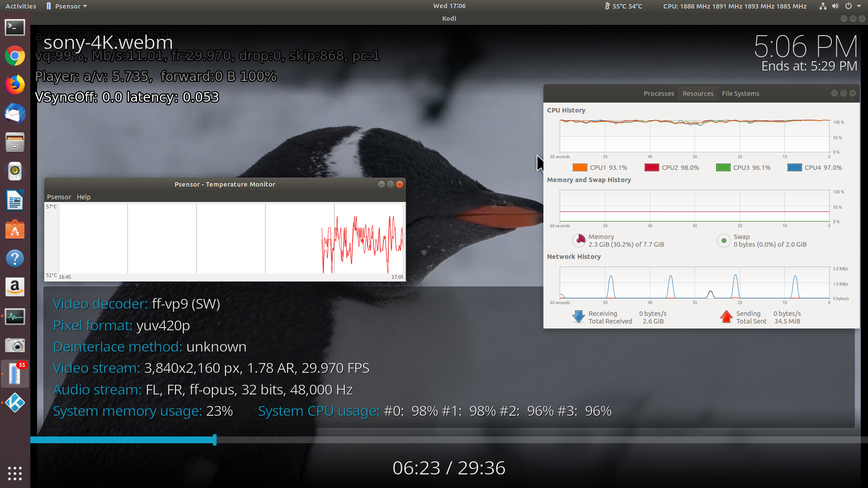Click the Video stream 3,840x2,160 line
The image size is (868, 488).
coord(211,368)
